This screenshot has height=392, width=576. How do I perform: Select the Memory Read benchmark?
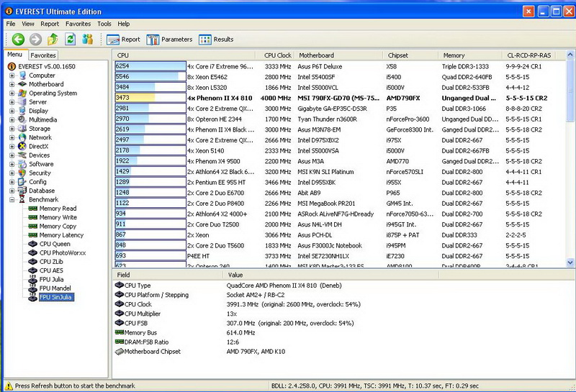click(x=58, y=209)
